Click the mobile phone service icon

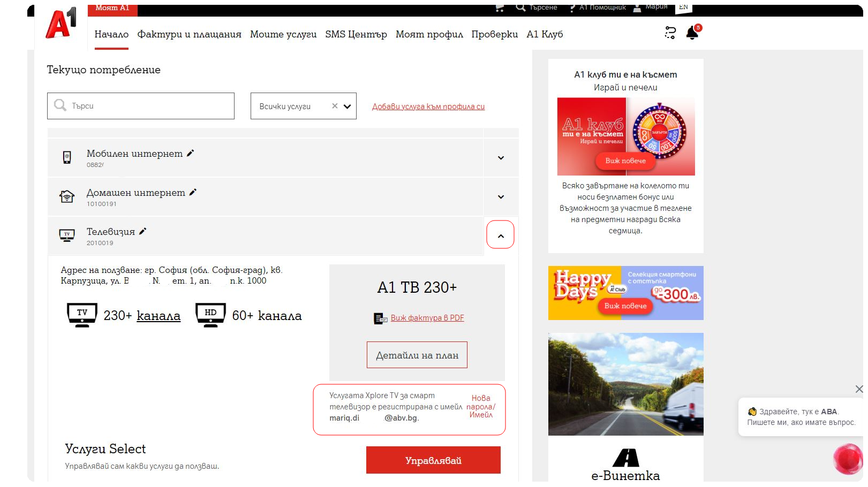pos(67,157)
